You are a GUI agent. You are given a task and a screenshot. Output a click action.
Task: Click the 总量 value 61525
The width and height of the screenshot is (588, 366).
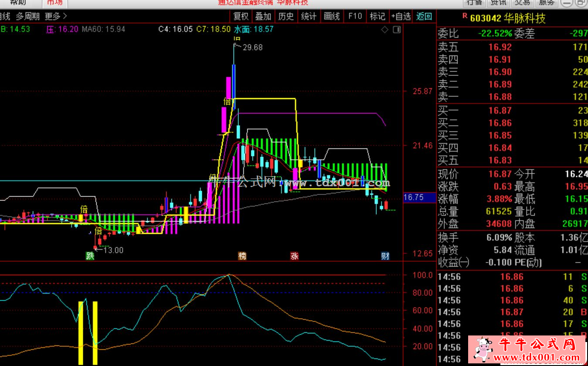[499, 212]
